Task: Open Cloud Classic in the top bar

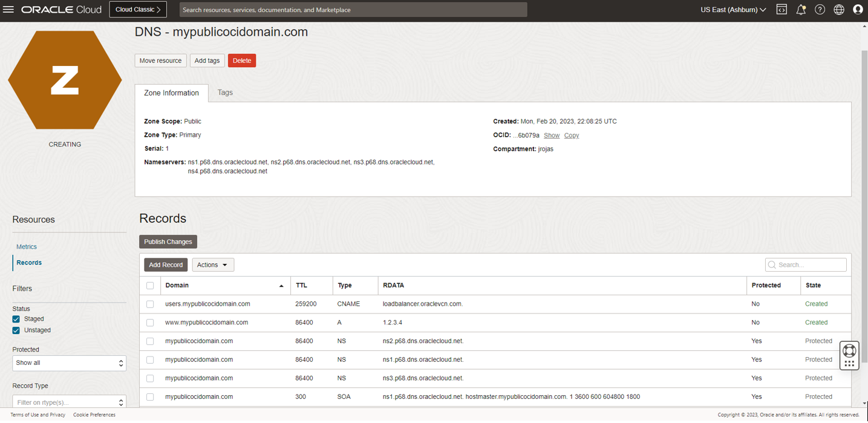Action: pos(137,9)
